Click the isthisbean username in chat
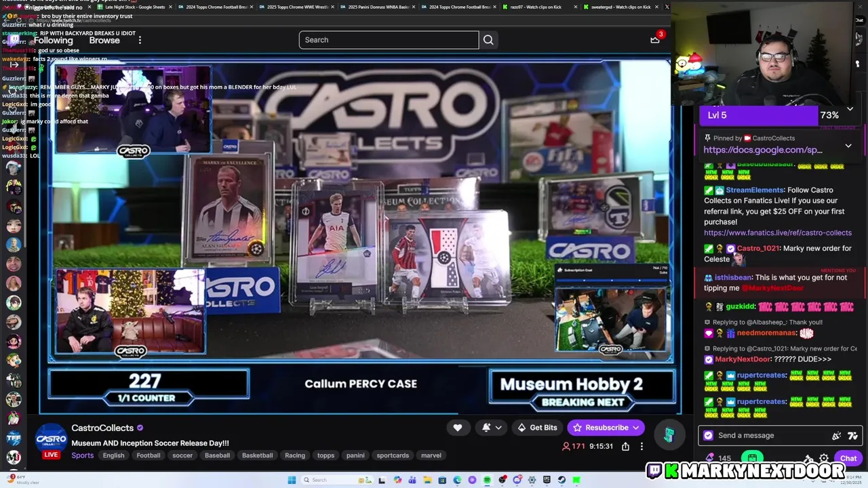 tap(733, 277)
